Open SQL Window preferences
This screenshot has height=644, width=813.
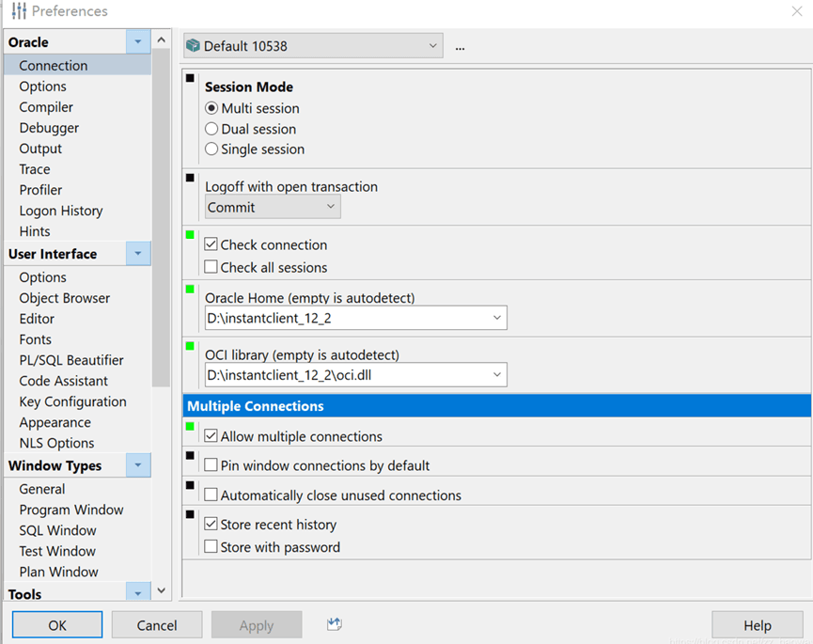click(x=58, y=530)
